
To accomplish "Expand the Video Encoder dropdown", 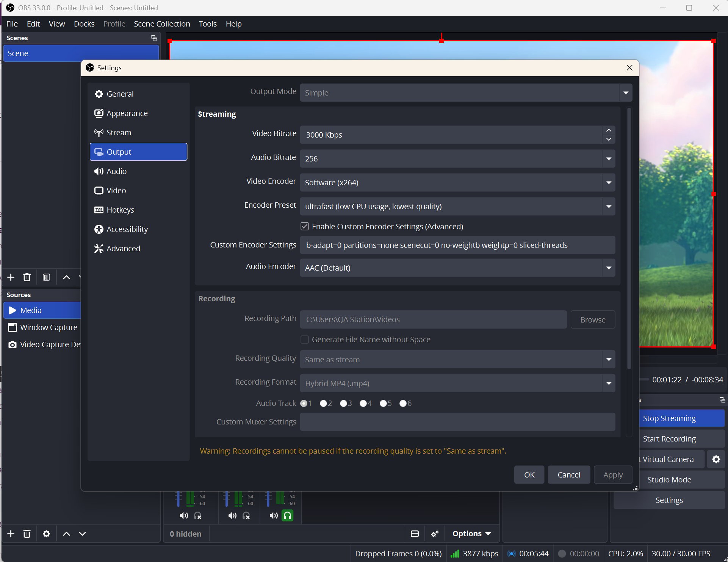I will tap(609, 182).
